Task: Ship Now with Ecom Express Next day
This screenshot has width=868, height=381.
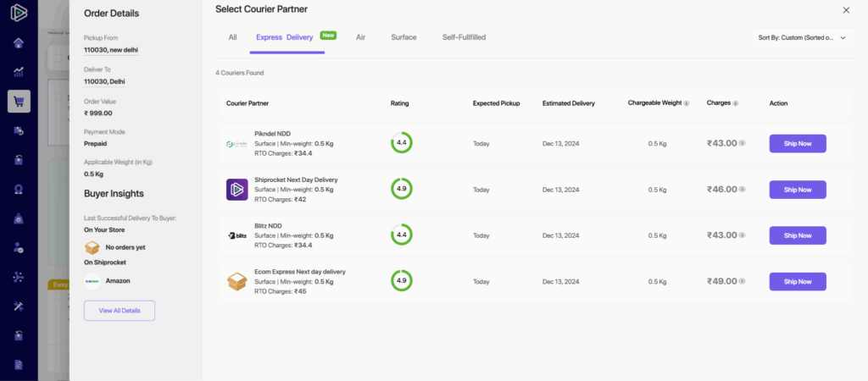Action: pos(797,282)
